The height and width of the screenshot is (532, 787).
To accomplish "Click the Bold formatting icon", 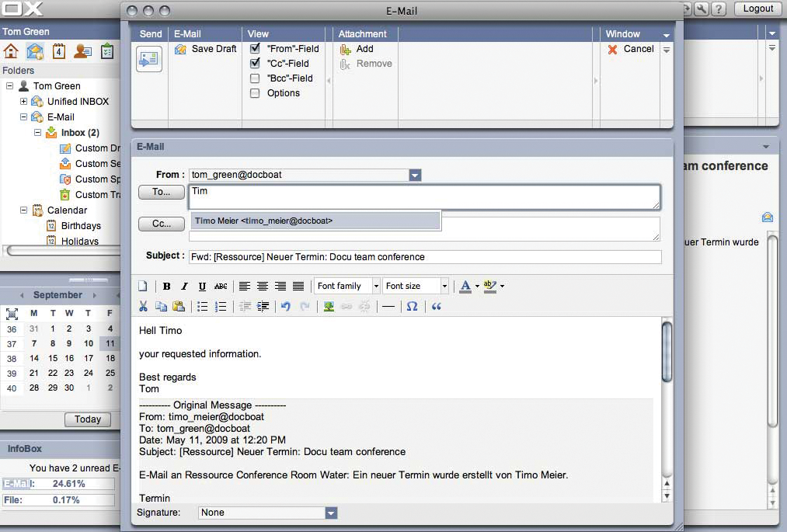I will tap(166, 287).
